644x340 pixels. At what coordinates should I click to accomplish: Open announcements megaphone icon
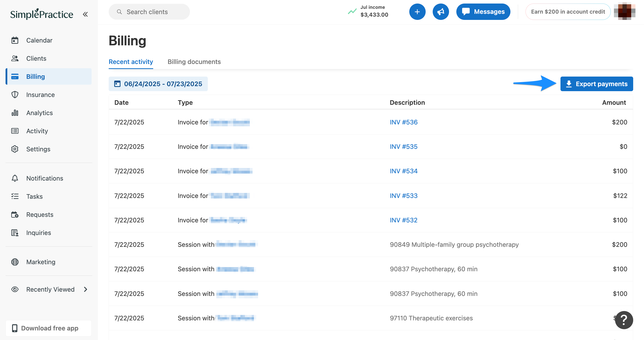pyautogui.click(x=441, y=12)
